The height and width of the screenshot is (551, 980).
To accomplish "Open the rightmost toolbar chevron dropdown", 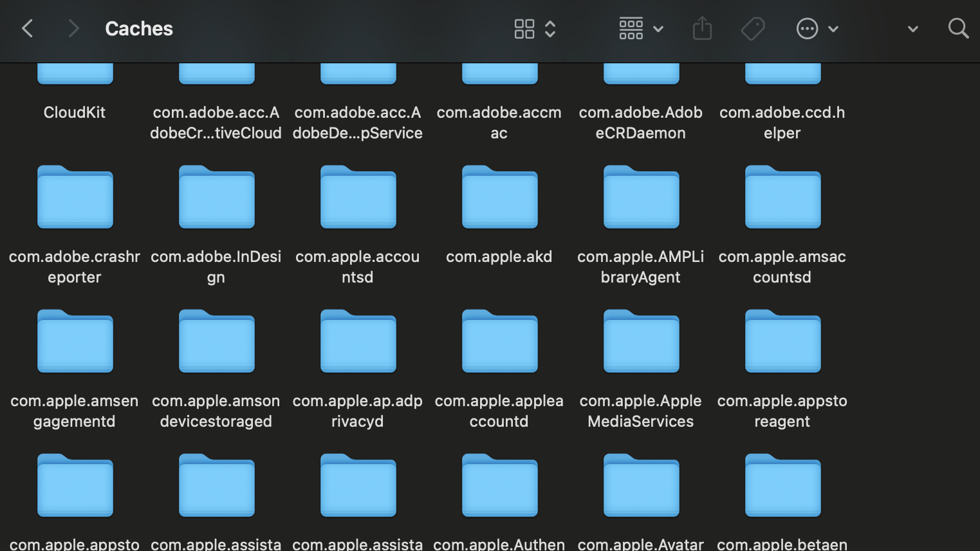I will pos(912,28).
